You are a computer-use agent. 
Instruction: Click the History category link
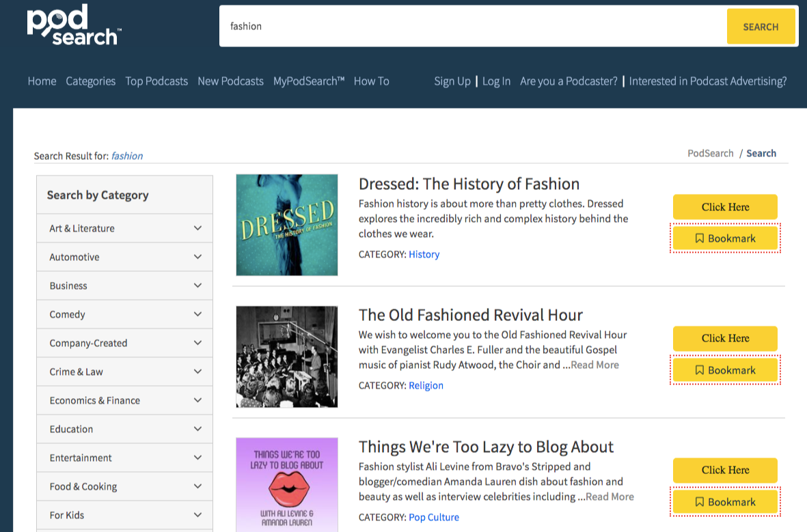424,254
